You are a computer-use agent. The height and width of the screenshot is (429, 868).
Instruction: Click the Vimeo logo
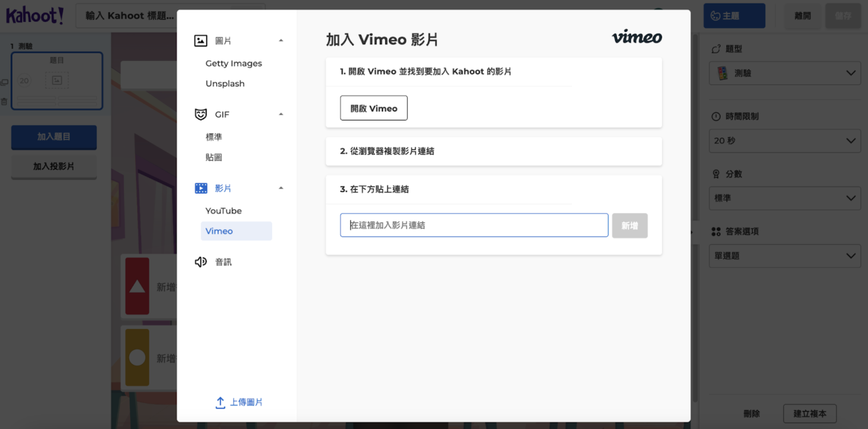(x=637, y=37)
